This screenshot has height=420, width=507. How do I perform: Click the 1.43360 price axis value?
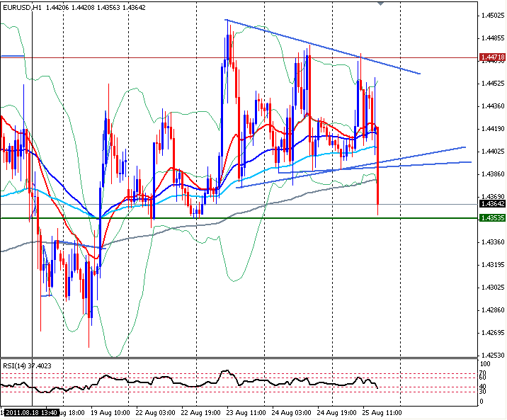492,242
